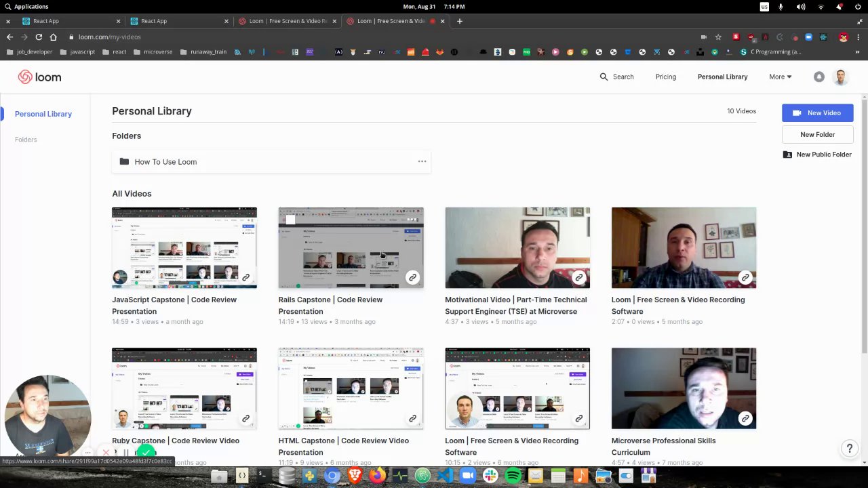Screen dimensions: 868x488
Task: Open JavaScript Capstone Code Review Presentation title
Action: click(174, 306)
